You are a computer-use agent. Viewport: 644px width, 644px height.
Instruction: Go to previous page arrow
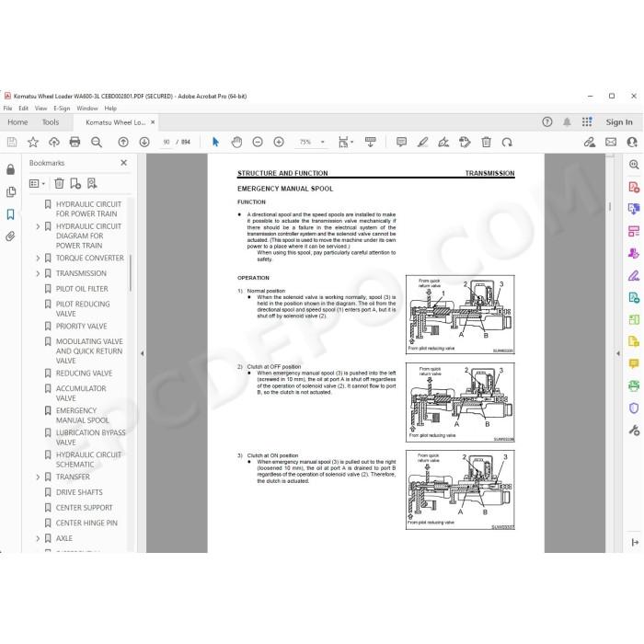(x=123, y=142)
